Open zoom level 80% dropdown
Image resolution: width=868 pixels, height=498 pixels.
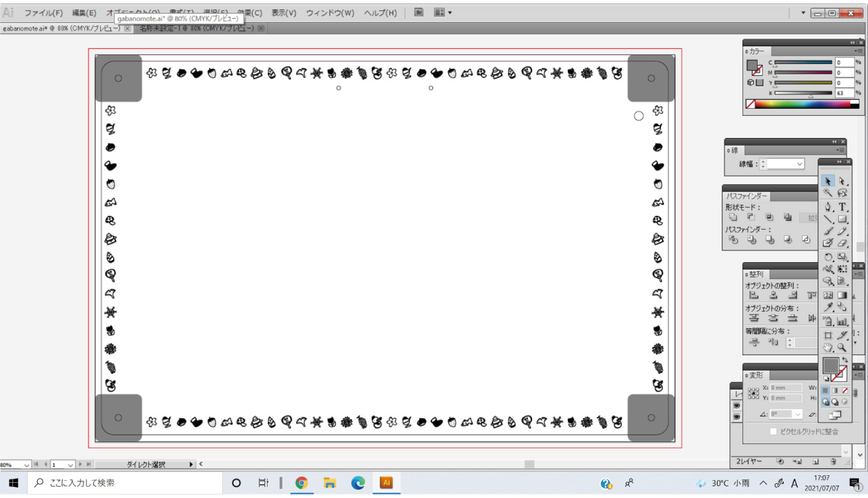27,465
